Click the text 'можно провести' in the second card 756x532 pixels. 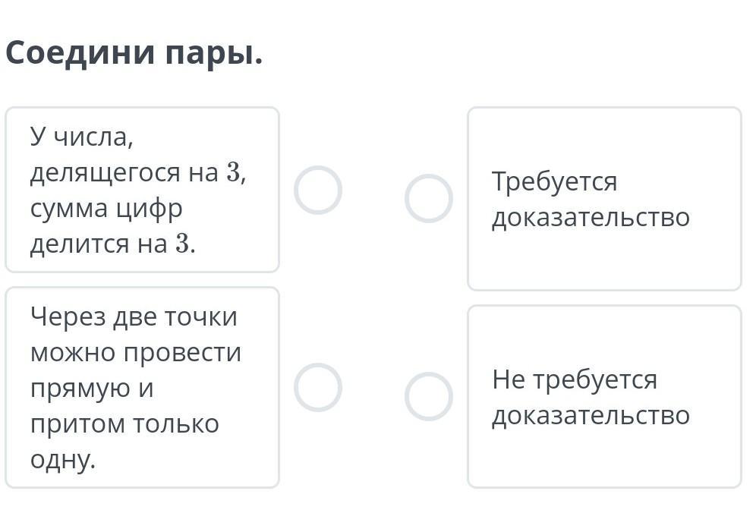coord(136,352)
